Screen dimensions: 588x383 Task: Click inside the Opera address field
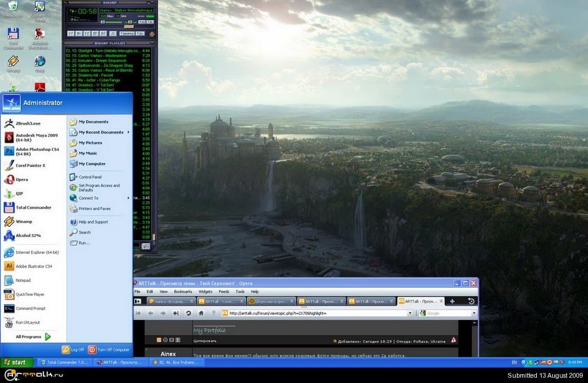[x=317, y=313]
